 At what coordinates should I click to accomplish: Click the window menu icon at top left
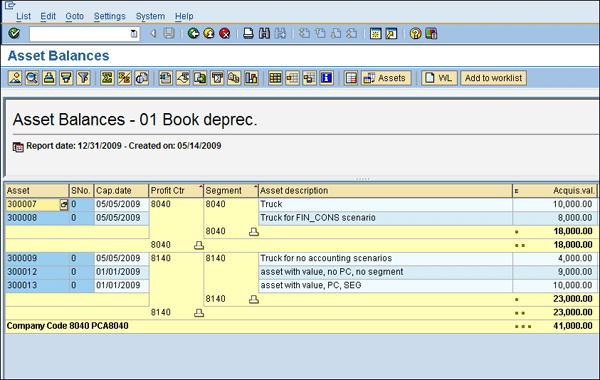[x=10, y=5]
